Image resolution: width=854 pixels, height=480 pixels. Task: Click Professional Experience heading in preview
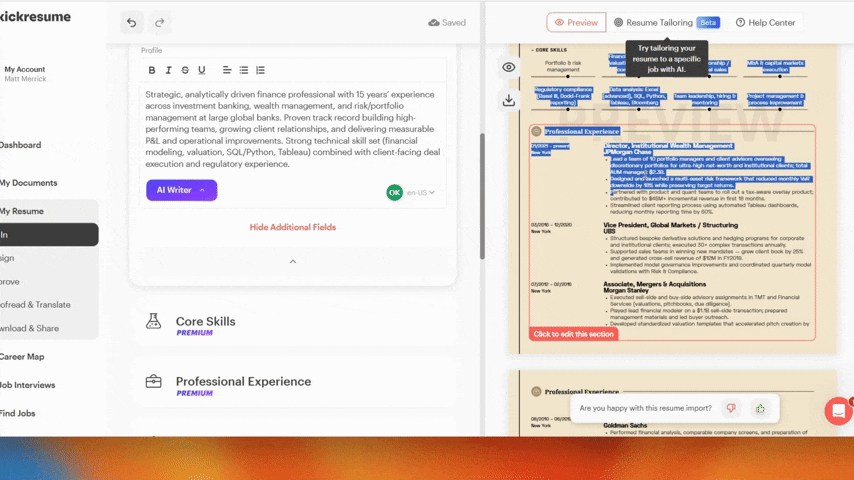coord(582,131)
